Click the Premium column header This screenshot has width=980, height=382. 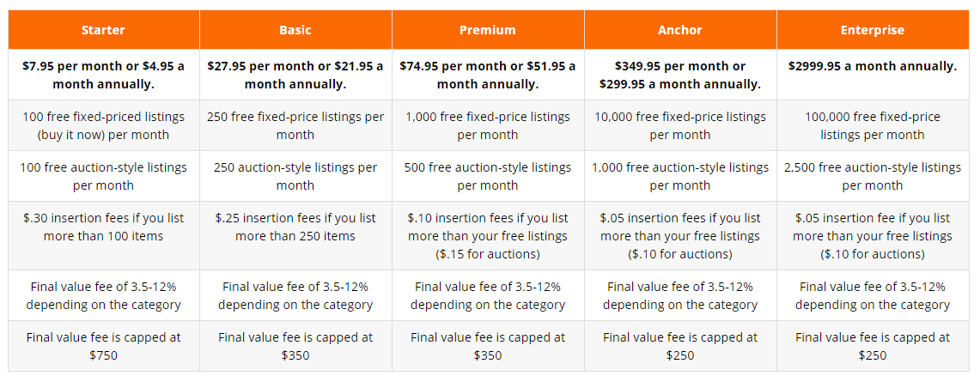click(x=488, y=30)
